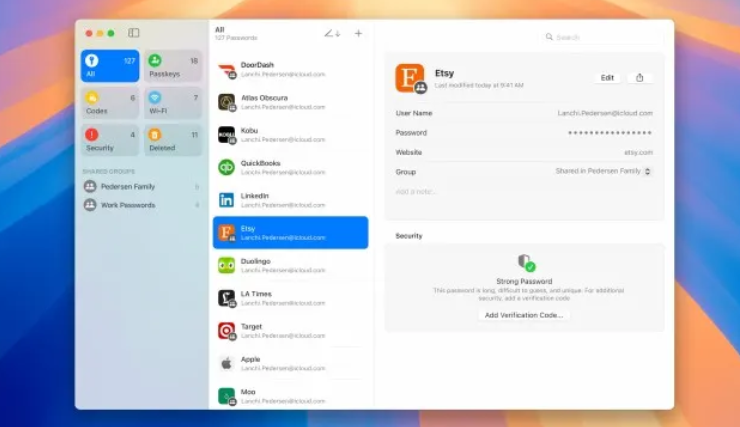Click the LA Times app icon
Screen dimensions: 740x427
[x=227, y=298]
